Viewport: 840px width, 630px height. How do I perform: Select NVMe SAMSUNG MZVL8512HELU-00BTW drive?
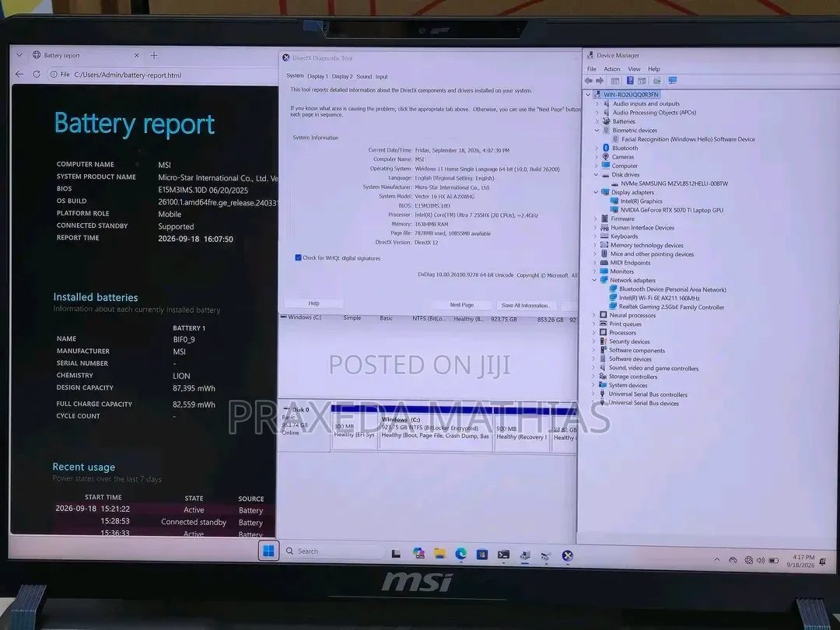[x=674, y=184]
